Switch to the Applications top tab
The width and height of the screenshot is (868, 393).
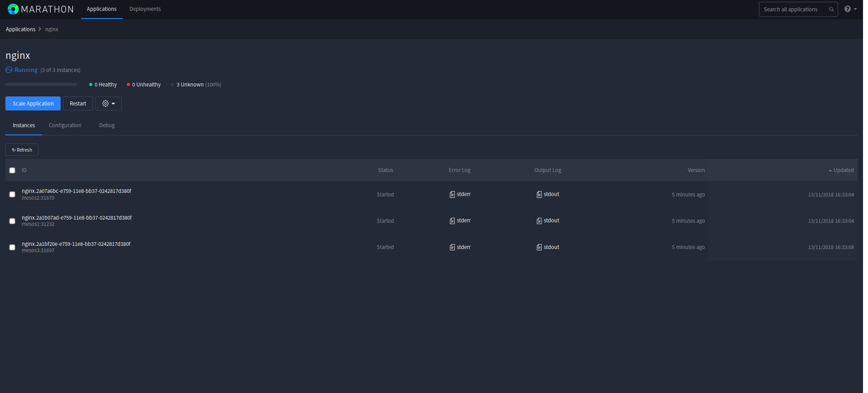point(102,9)
